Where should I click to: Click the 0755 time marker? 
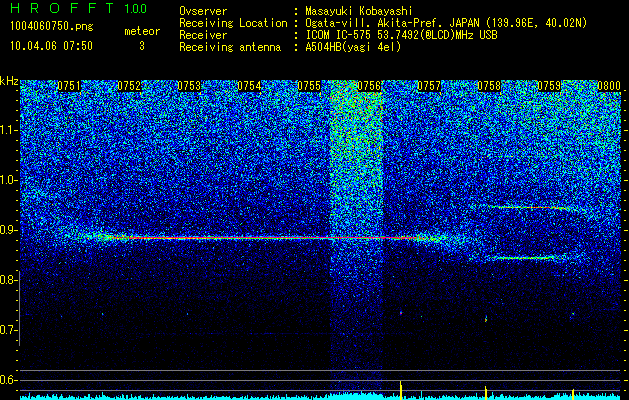(309, 86)
